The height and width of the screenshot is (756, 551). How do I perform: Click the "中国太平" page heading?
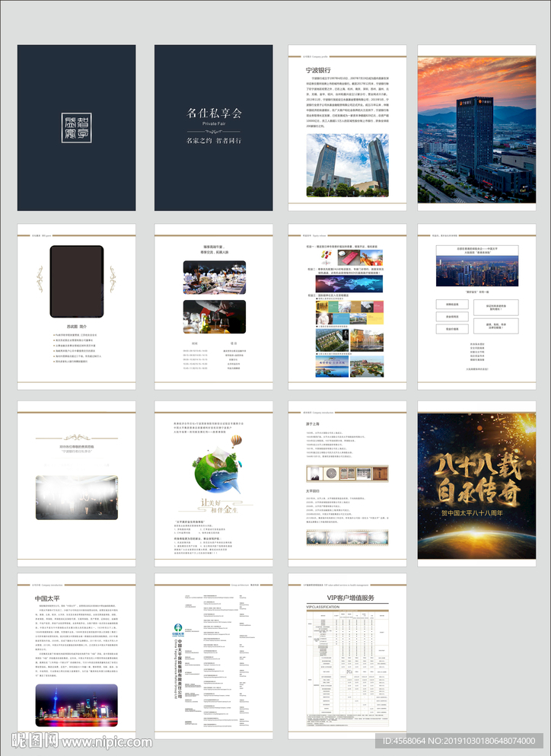click(47, 598)
